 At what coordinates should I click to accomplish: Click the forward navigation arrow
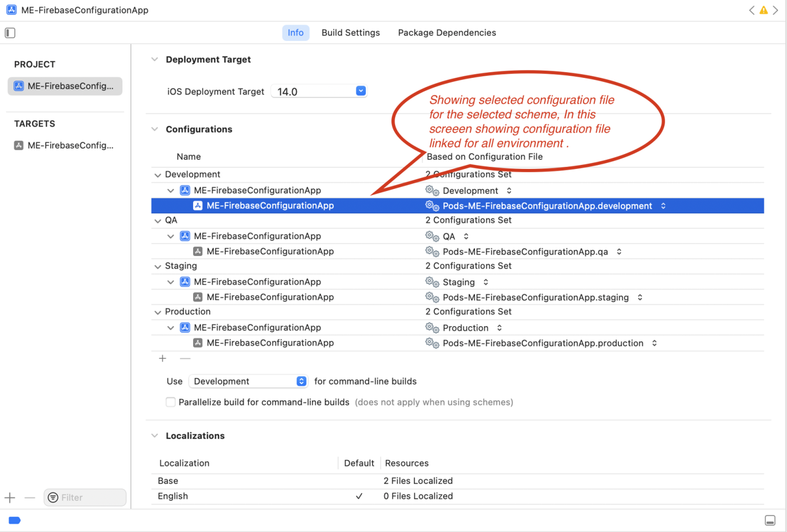(x=776, y=10)
